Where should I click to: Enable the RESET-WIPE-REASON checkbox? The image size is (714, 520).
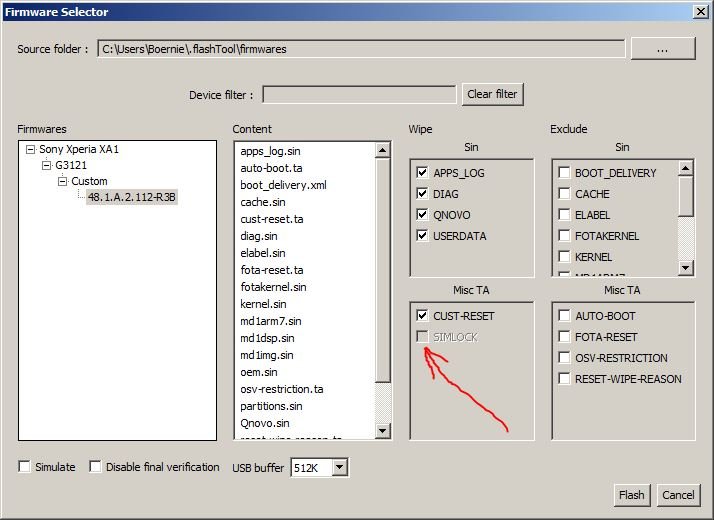(x=564, y=378)
